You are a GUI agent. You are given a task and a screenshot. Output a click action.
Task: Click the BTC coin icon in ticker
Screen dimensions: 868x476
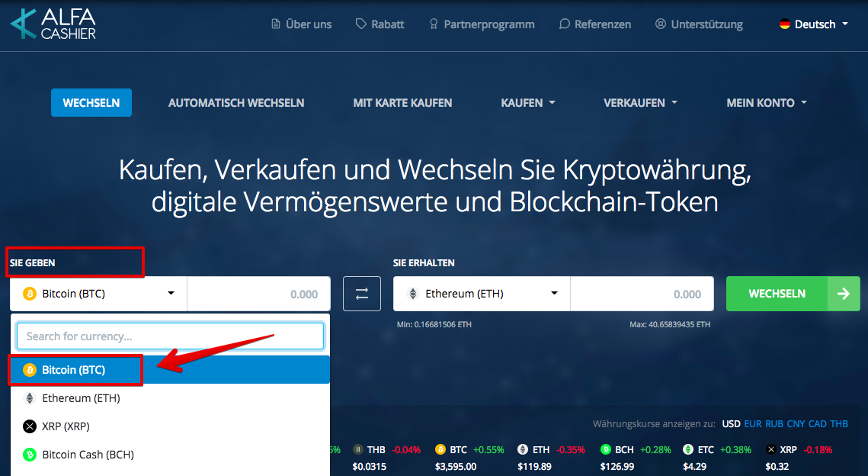440,449
